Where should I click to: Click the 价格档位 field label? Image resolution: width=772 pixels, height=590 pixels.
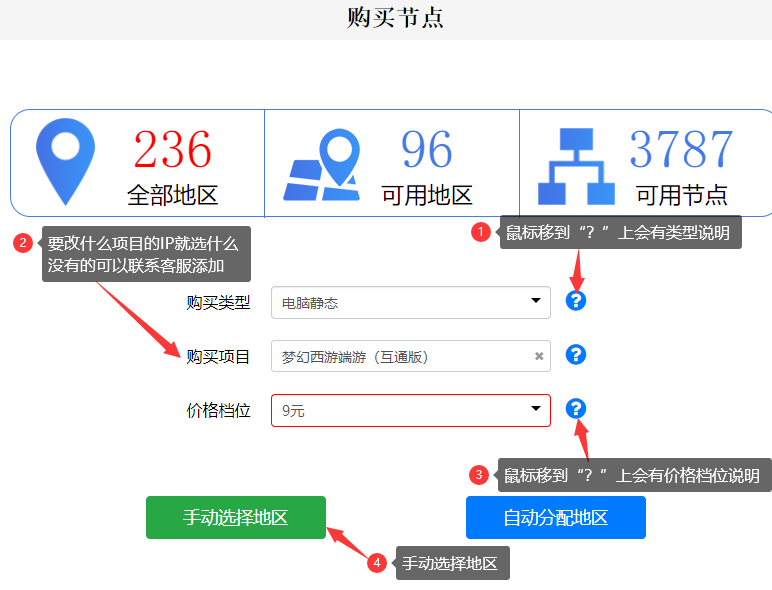218,410
